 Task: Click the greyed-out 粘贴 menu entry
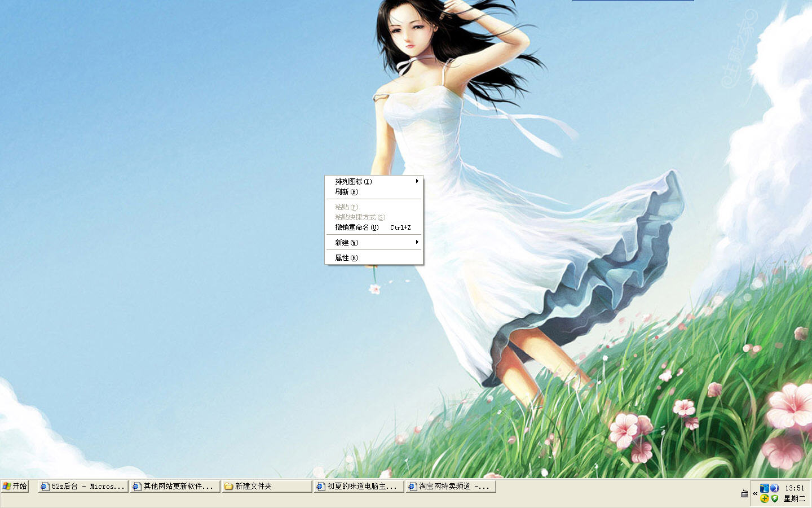click(x=374, y=207)
